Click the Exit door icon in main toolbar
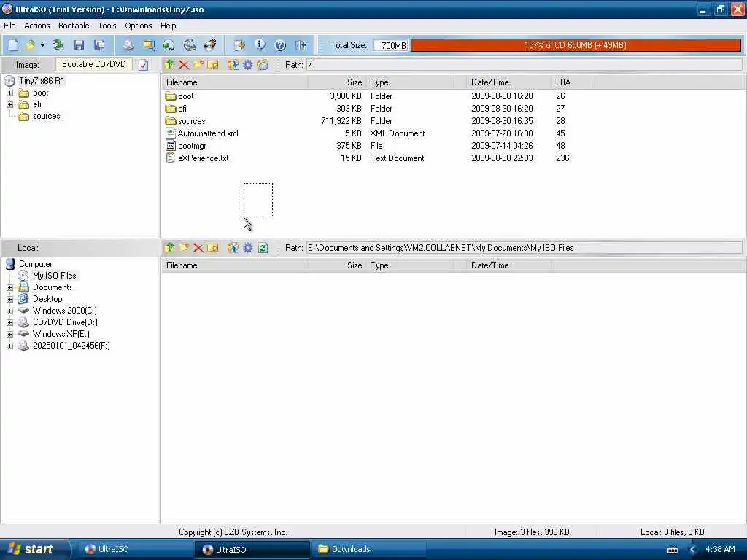 click(301, 45)
